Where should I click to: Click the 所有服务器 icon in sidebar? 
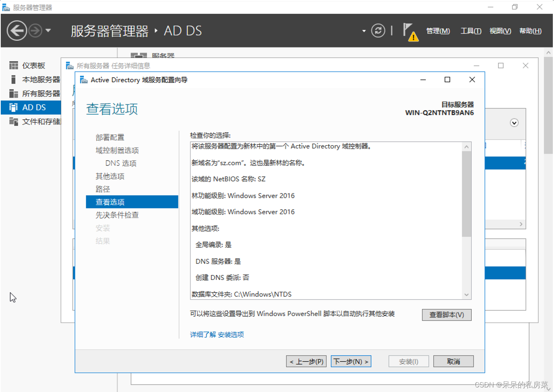14,93
